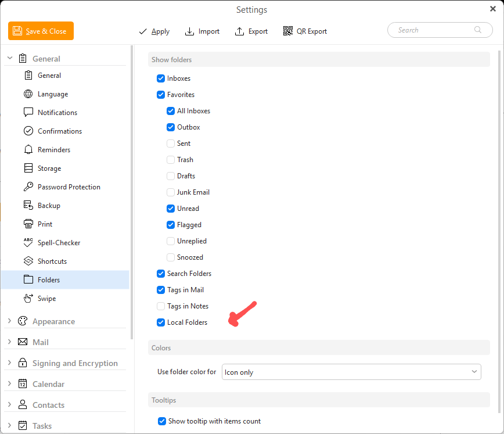Uncheck the Local Folders checkbox
The width and height of the screenshot is (504, 434).
click(161, 322)
